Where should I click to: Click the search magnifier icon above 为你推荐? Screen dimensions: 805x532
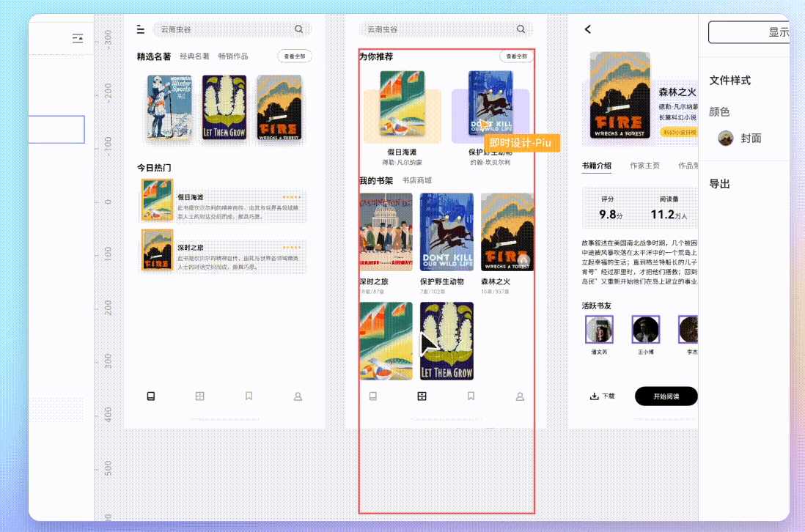(x=521, y=29)
